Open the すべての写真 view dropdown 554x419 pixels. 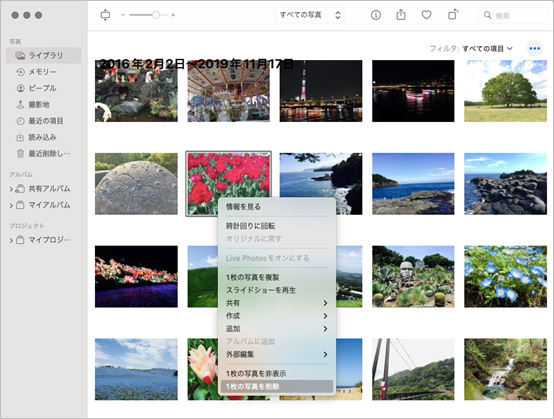point(310,15)
